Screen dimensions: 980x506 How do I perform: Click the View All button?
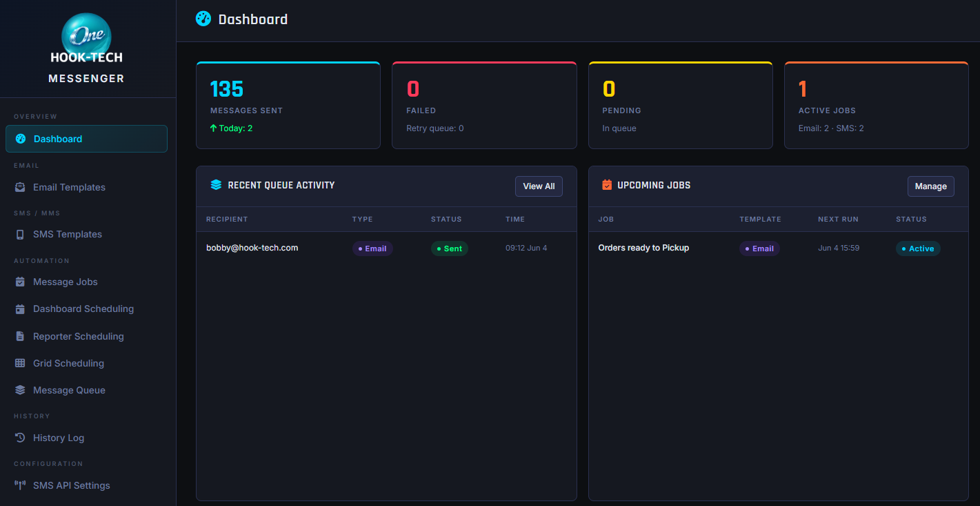click(x=539, y=186)
